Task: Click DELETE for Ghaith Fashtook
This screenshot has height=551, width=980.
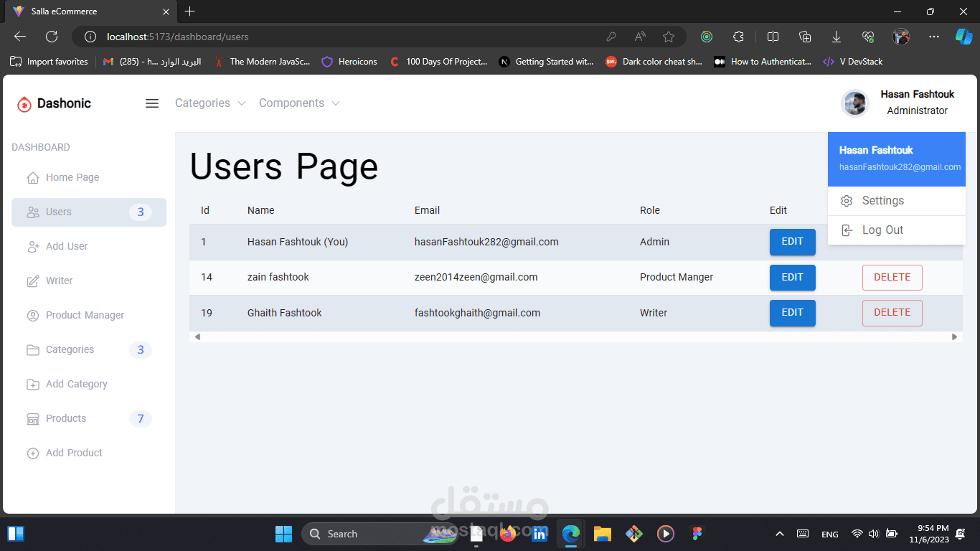Action: tap(892, 313)
